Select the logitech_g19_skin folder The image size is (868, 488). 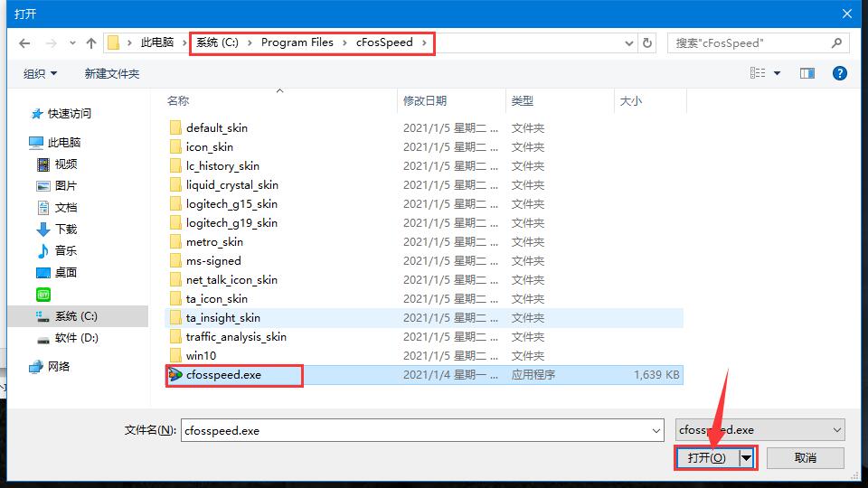pyautogui.click(x=231, y=222)
